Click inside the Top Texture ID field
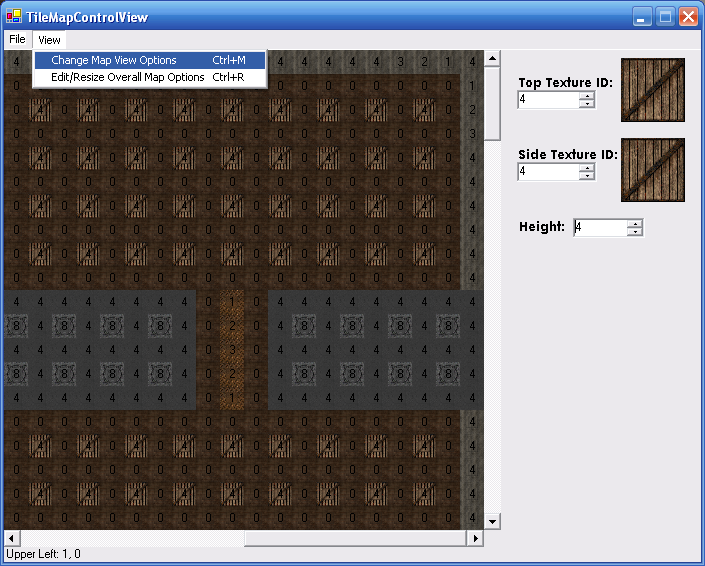705x566 pixels. (x=548, y=100)
